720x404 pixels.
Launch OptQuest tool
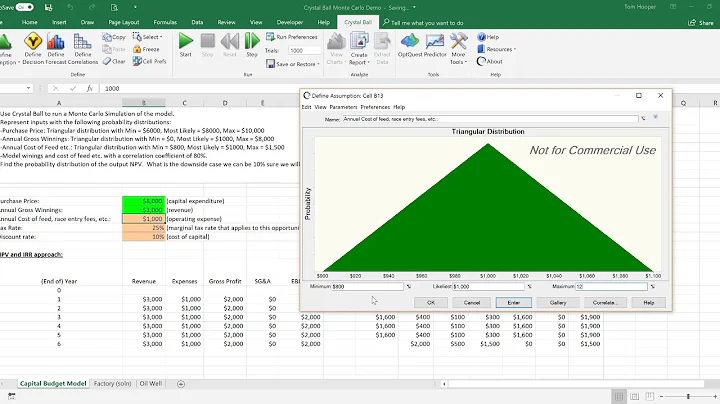409,45
